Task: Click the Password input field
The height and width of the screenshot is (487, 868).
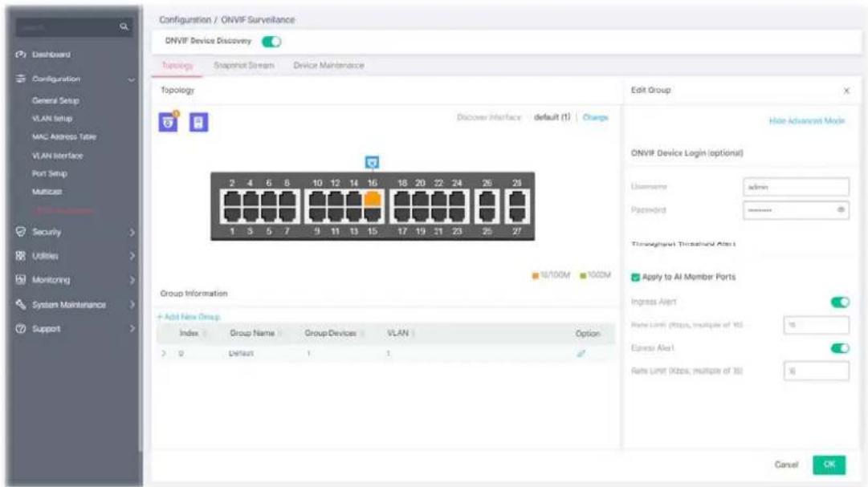Action: (796, 210)
